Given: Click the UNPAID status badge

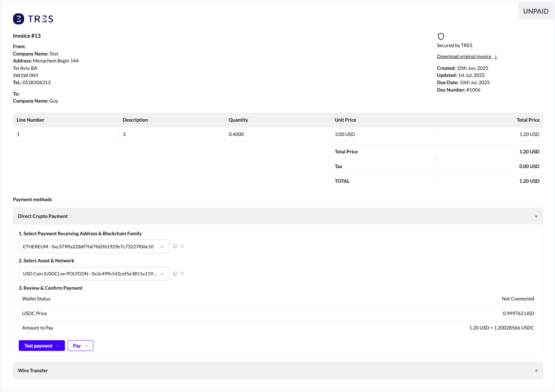Looking at the screenshot, I should 536,11.
